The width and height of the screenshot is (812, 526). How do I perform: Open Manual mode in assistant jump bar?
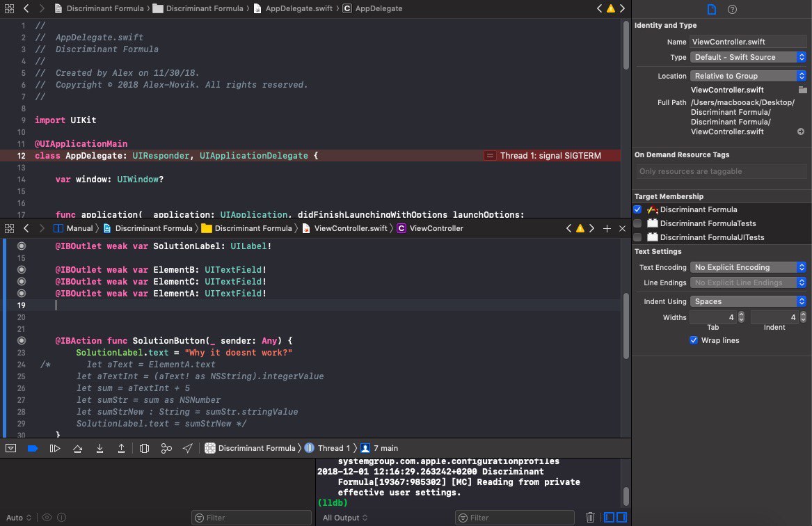pos(74,228)
